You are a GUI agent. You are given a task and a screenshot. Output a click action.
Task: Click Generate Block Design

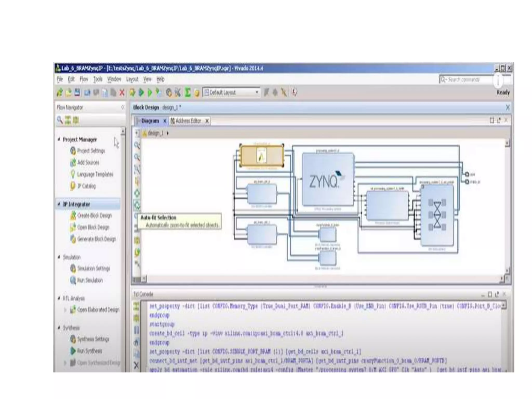click(96, 239)
